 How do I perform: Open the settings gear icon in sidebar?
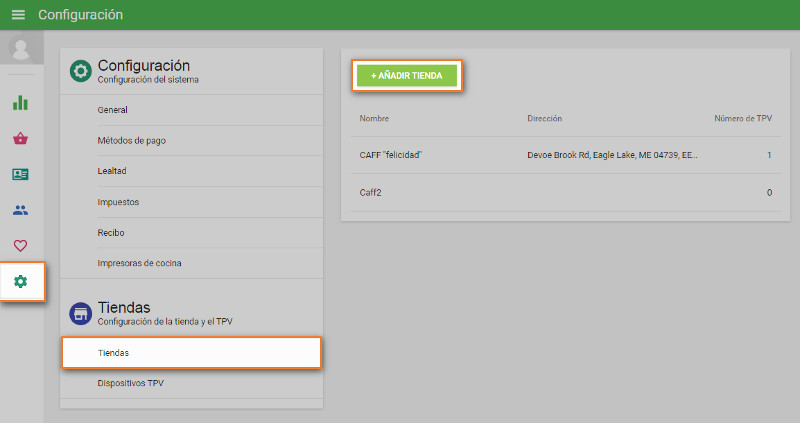point(20,281)
